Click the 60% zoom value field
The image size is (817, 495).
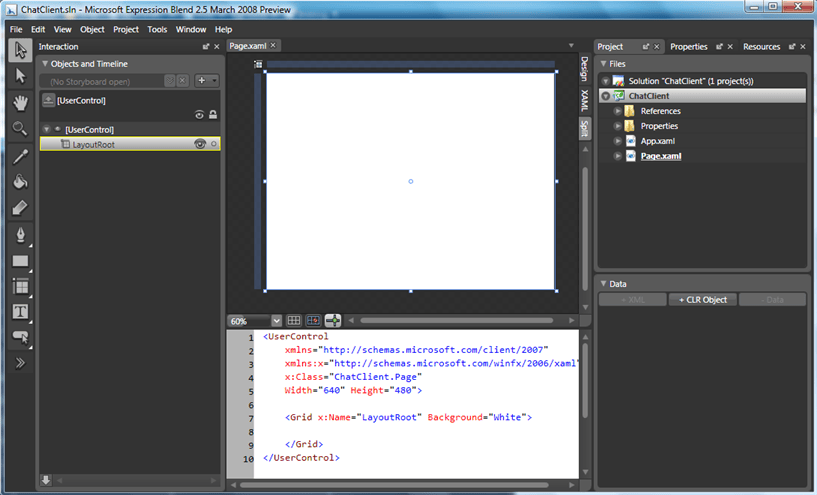pos(249,321)
